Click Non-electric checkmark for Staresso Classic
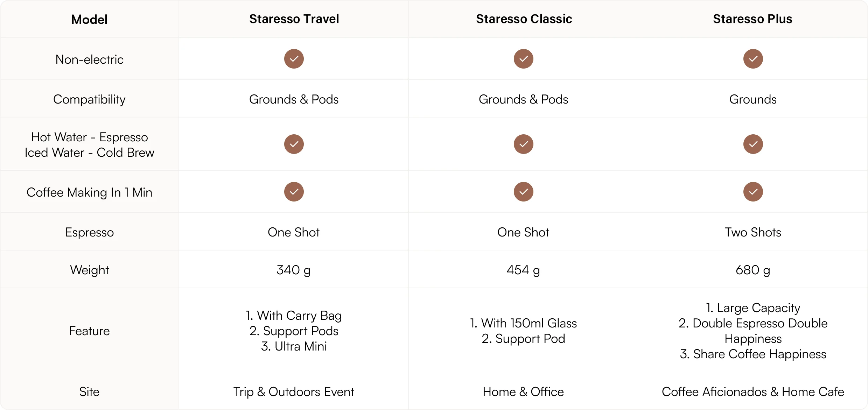Image resolution: width=868 pixels, height=410 pixels. click(523, 59)
